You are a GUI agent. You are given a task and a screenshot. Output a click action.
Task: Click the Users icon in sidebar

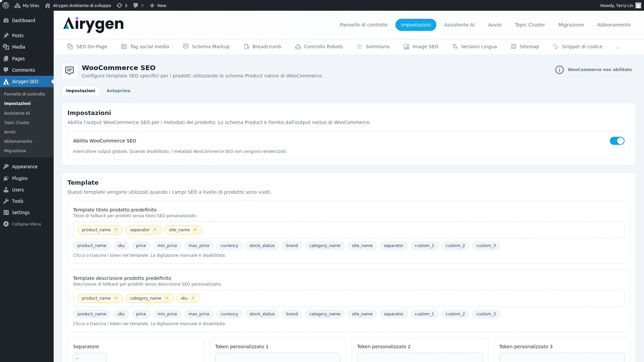[x=6, y=190]
